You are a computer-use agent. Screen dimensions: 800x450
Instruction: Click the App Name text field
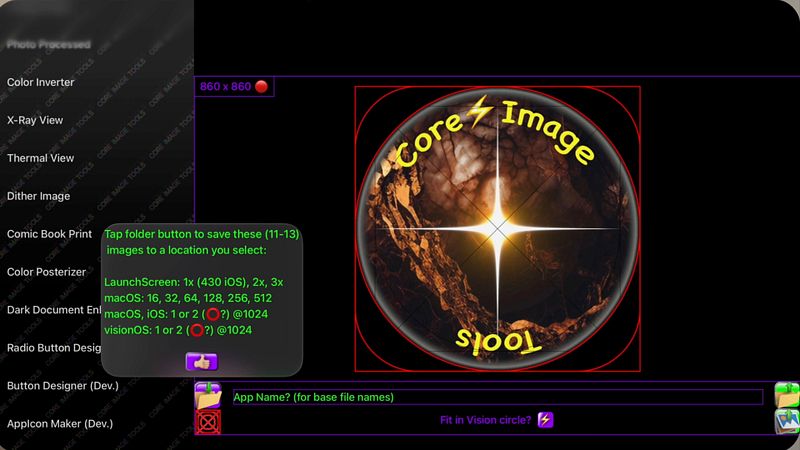point(497,397)
